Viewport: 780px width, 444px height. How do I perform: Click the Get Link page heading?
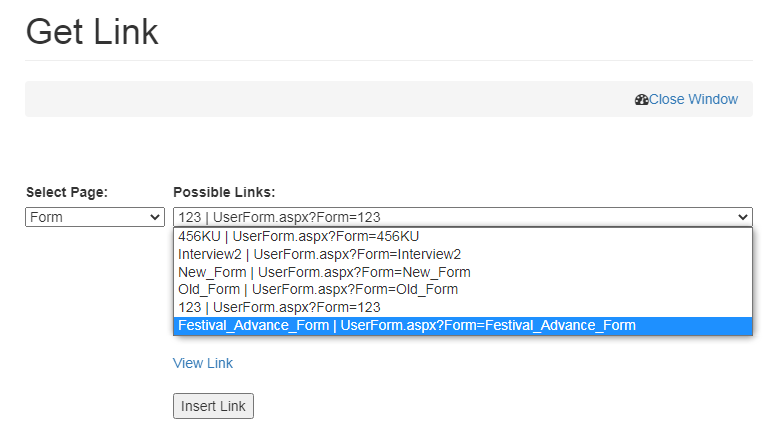92,31
